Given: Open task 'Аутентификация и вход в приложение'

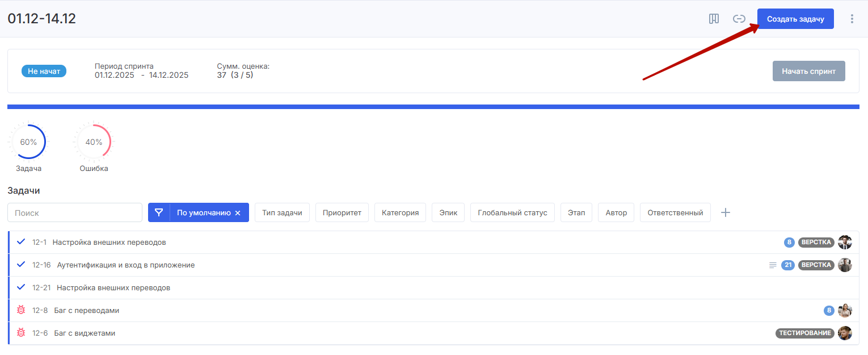Looking at the screenshot, I should point(125,265).
